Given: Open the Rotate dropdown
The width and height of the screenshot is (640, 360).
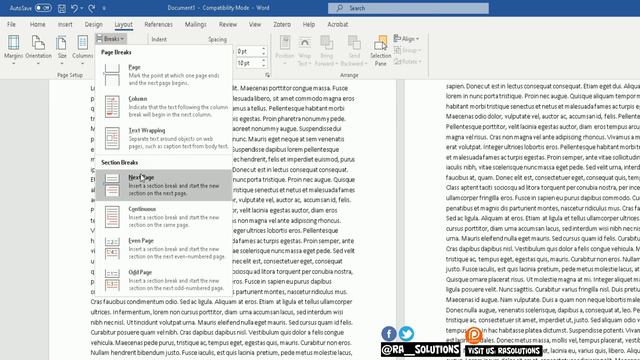Looking at the screenshot, I should pos(408,62).
